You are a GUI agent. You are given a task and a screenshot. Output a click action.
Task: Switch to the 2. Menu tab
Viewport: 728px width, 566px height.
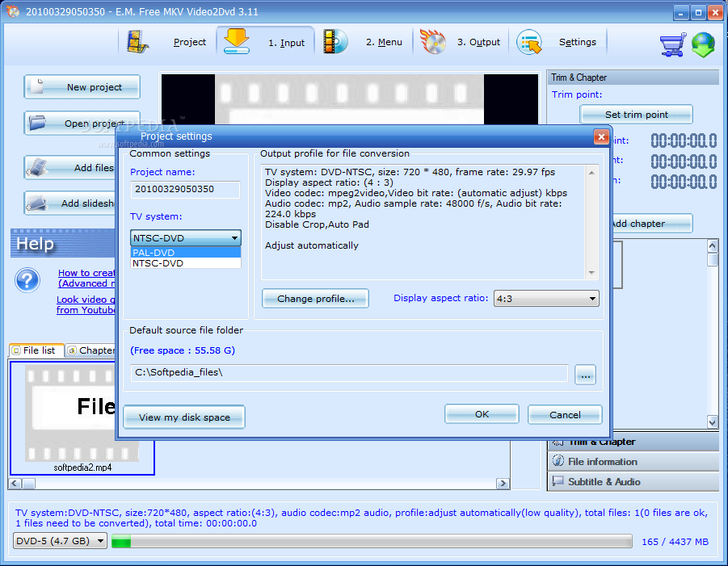[384, 42]
